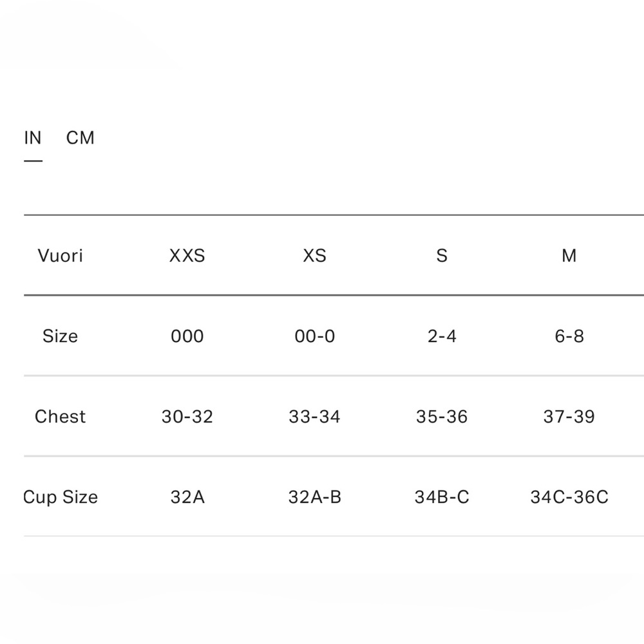The height and width of the screenshot is (644, 644).
Task: Click the 33-34 chest measurement
Action: pos(315,417)
